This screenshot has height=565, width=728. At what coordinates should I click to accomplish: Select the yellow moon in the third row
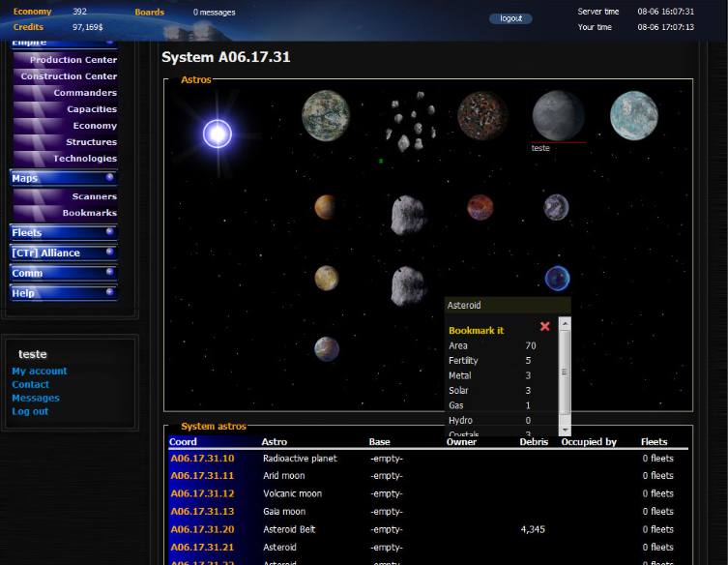[x=327, y=278]
